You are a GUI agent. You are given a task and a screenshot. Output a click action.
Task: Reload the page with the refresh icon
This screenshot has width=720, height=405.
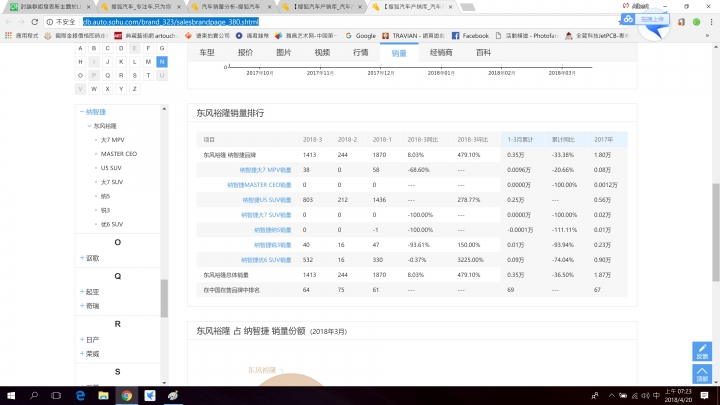tap(34, 22)
